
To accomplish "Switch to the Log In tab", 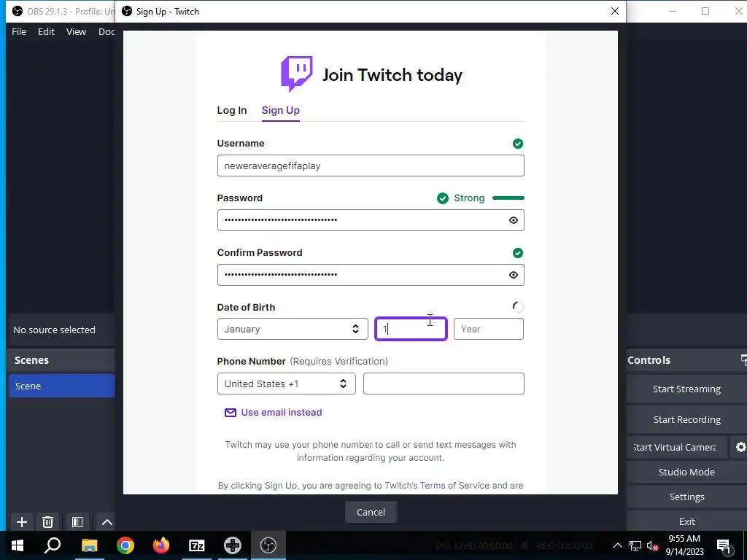I will point(232,111).
